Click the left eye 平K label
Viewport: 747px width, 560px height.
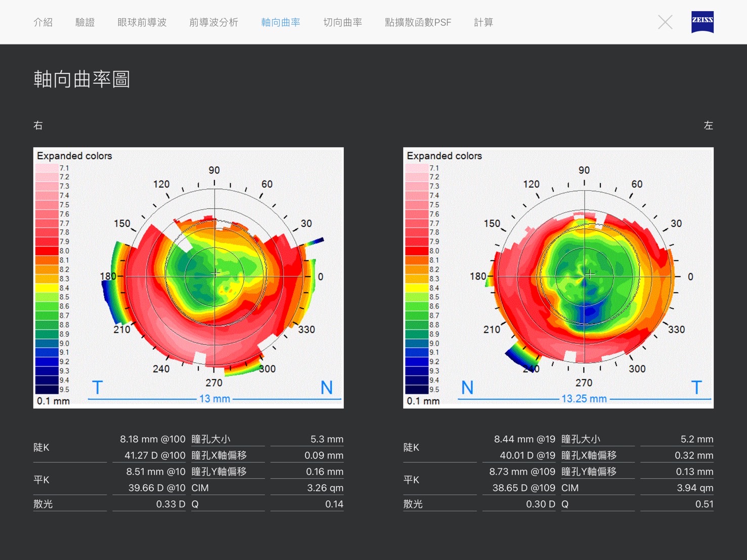click(412, 480)
